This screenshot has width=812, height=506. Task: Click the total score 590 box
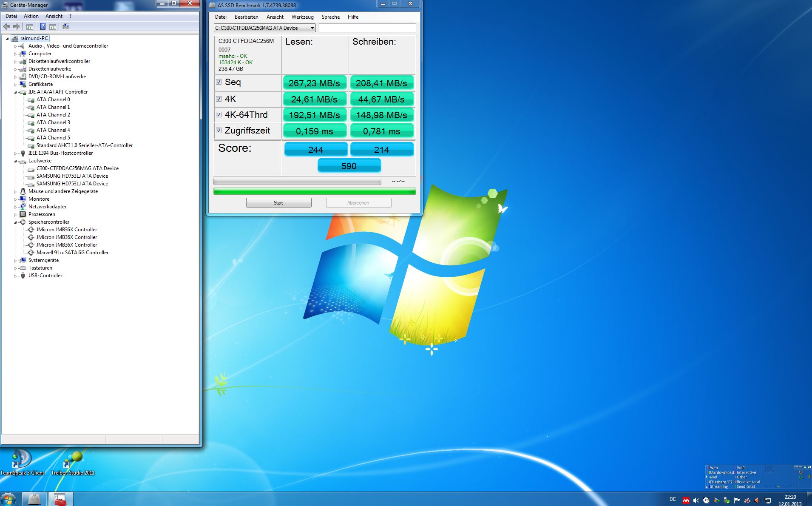pyautogui.click(x=349, y=166)
